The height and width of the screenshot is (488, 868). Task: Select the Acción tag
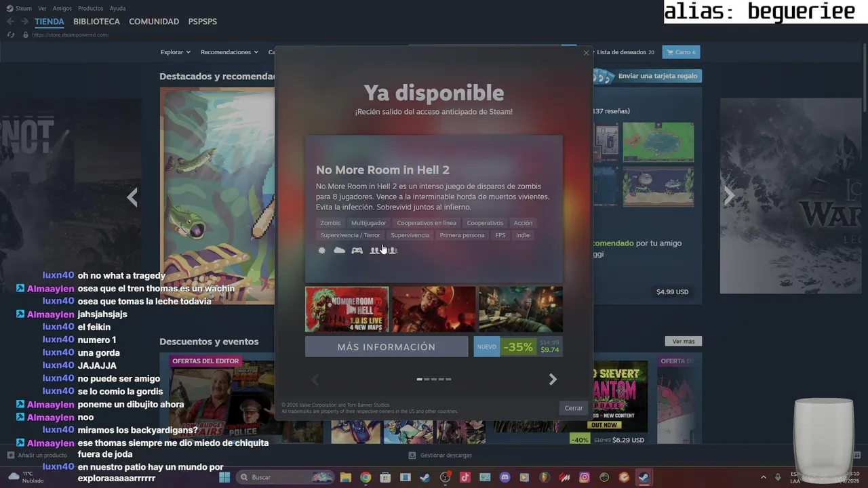tap(523, 223)
